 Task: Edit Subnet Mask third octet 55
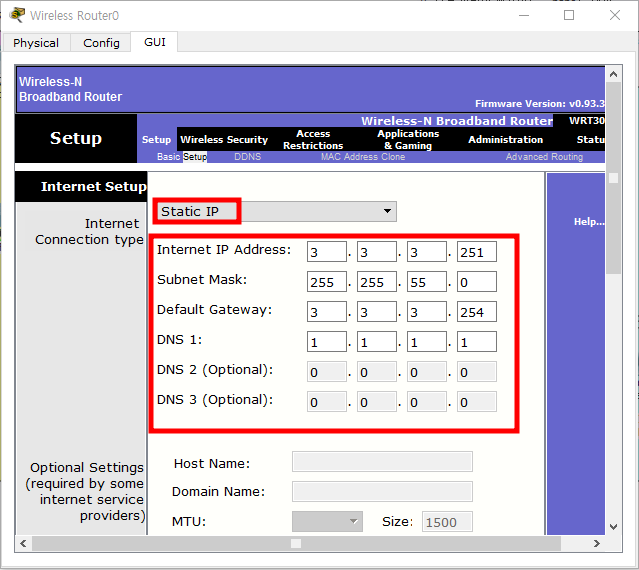427,282
